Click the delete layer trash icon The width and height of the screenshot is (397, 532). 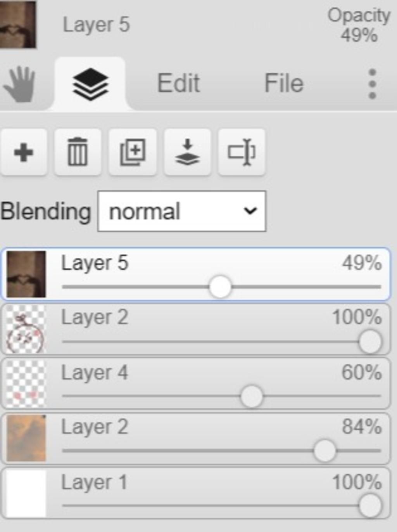(x=78, y=152)
